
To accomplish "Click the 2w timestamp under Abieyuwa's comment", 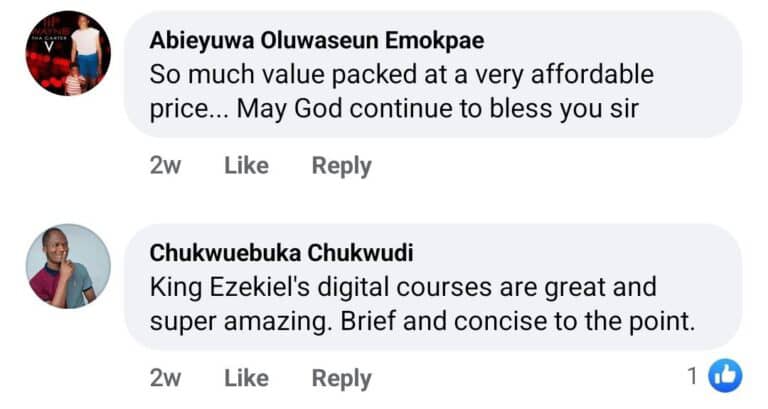I will click(x=165, y=166).
